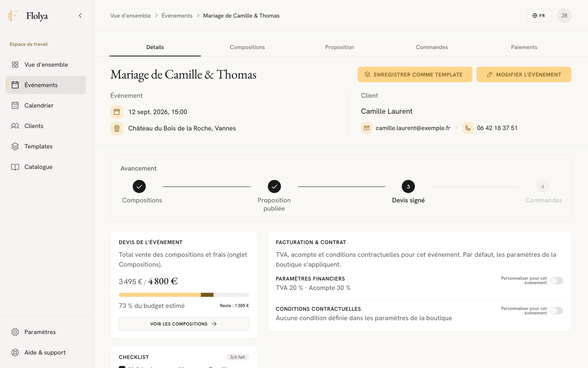The height and width of the screenshot is (368, 588).
Task: Click the Aide & support lifebuoy icon
Action: (x=15, y=352)
